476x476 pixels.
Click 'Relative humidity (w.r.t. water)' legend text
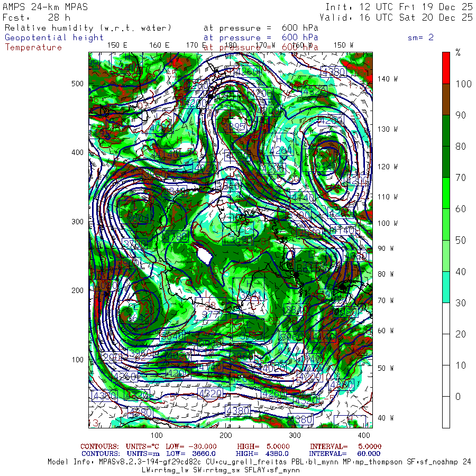[88, 28]
